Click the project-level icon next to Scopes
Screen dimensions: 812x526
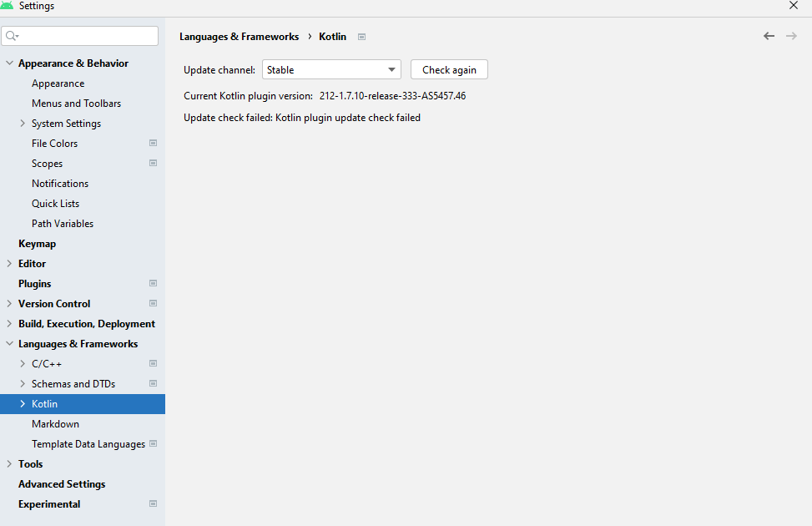[x=154, y=163]
